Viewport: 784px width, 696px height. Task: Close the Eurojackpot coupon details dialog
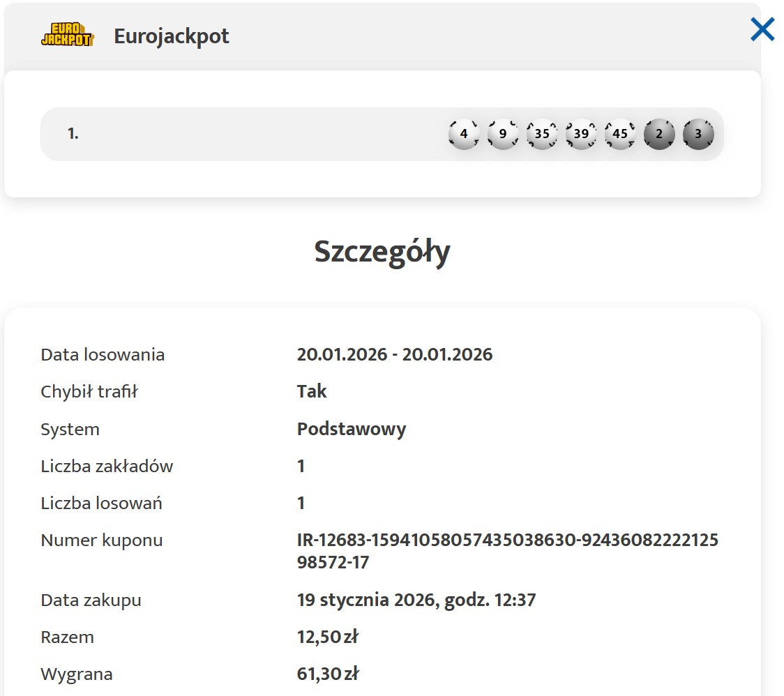(x=762, y=29)
